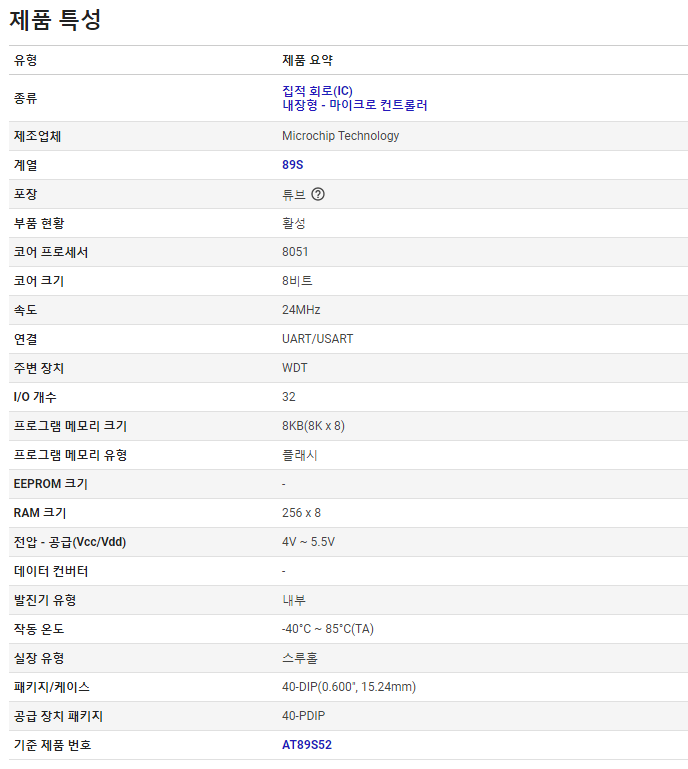Click the 전압 - 공급(Vcc/Vdd) label
Screen dimensions: 688x769
click(70, 541)
